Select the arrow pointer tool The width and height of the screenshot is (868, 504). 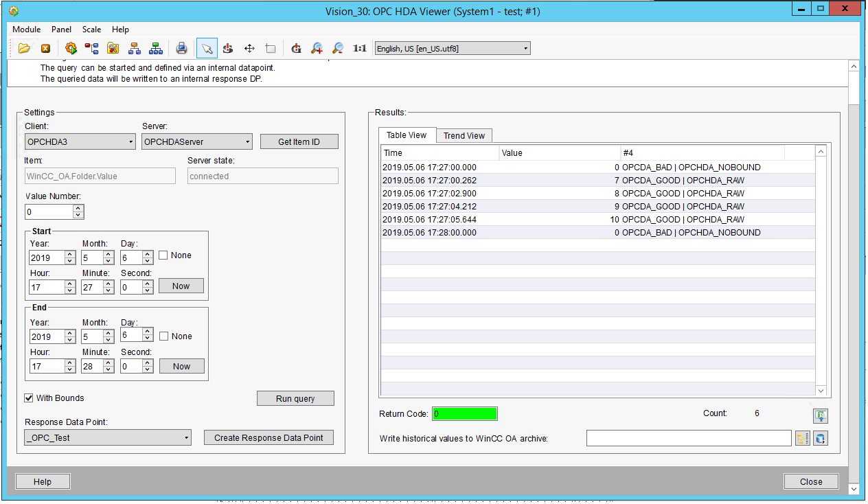coord(206,48)
